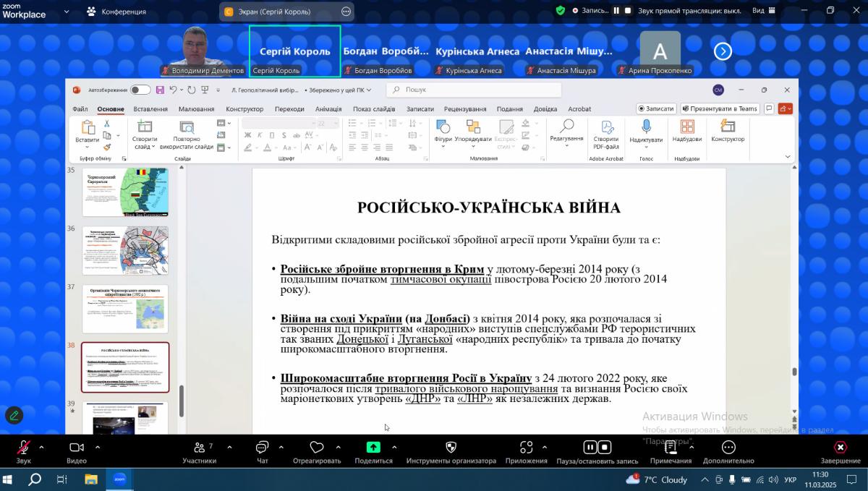Open the Participants list
Screen dimensions: 868x491
coord(199,448)
